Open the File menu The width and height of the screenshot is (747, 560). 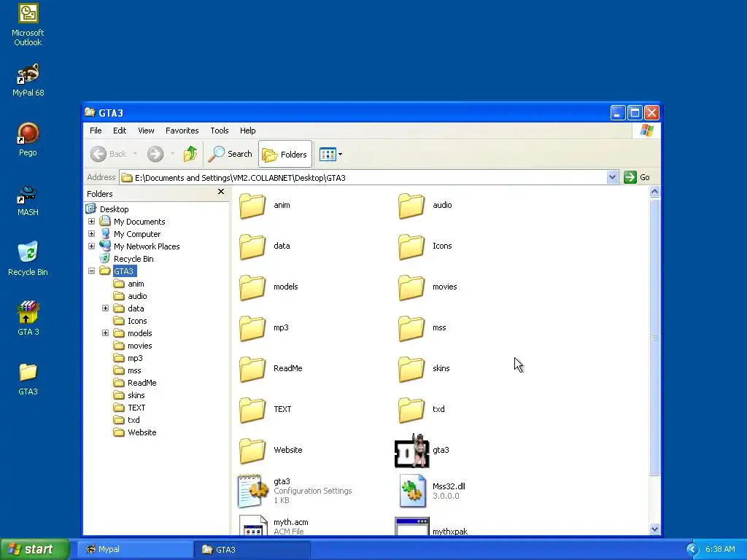[x=96, y=131]
